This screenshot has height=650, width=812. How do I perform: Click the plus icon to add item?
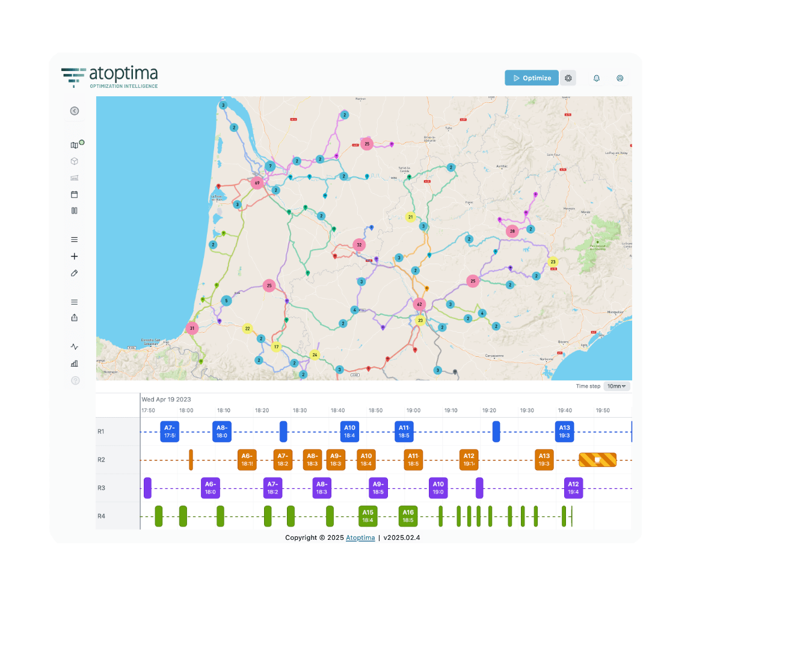click(x=75, y=256)
